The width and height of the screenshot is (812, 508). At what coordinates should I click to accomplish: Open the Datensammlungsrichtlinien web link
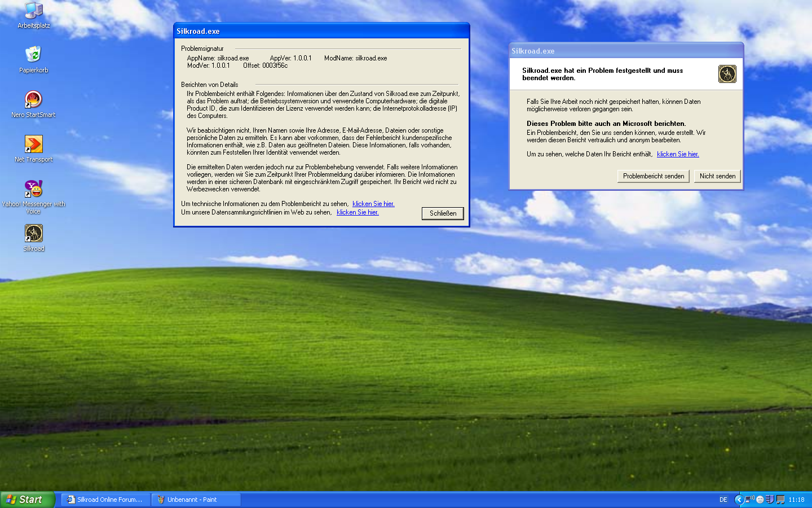click(x=358, y=212)
